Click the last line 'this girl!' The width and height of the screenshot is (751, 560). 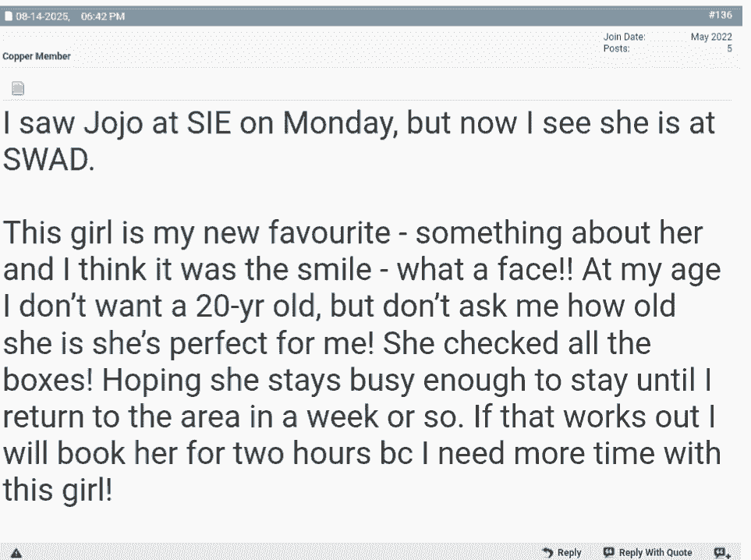point(58,490)
